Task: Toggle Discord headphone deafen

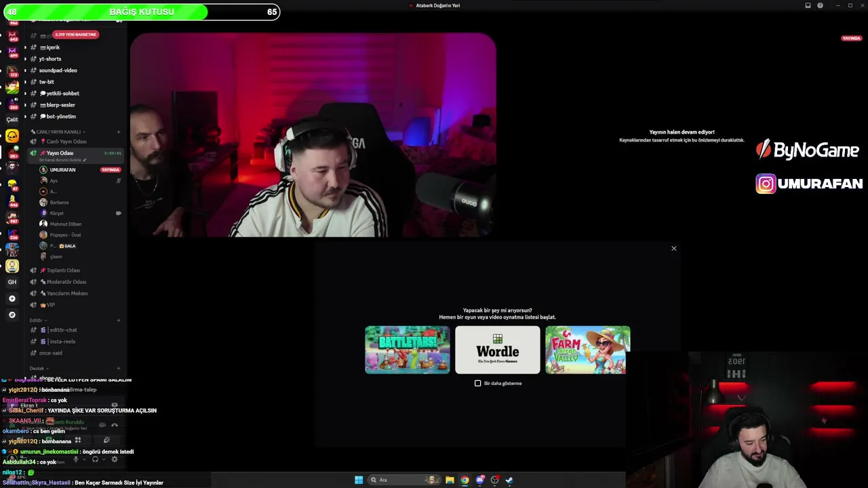Action: pos(95,459)
